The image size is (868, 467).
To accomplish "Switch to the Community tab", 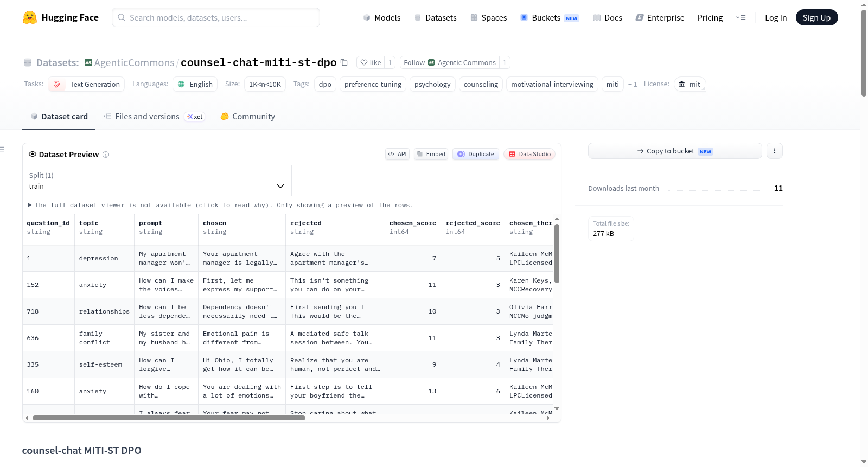I will coord(247,117).
